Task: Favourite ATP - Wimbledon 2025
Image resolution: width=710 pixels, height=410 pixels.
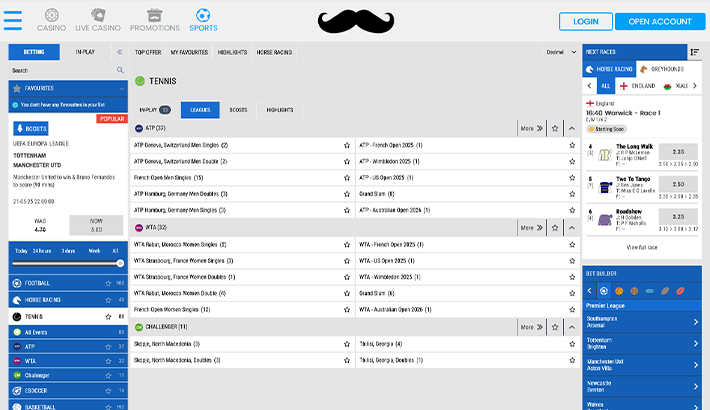Action: [572, 161]
